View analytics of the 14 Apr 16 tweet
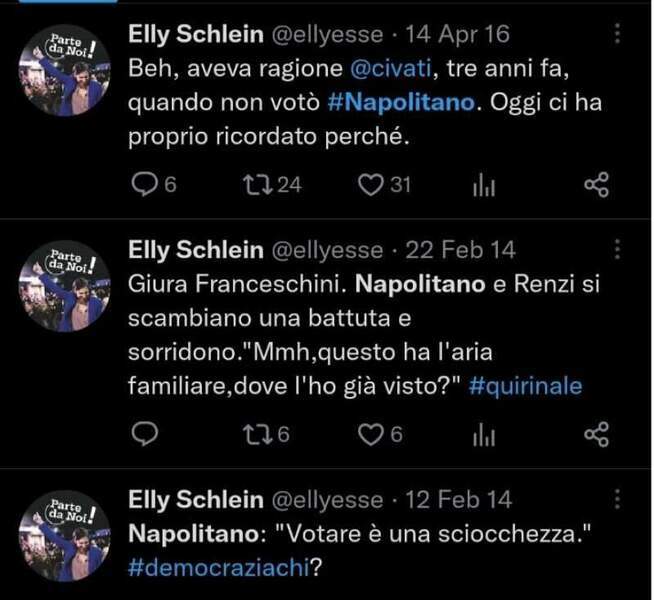 (484, 184)
